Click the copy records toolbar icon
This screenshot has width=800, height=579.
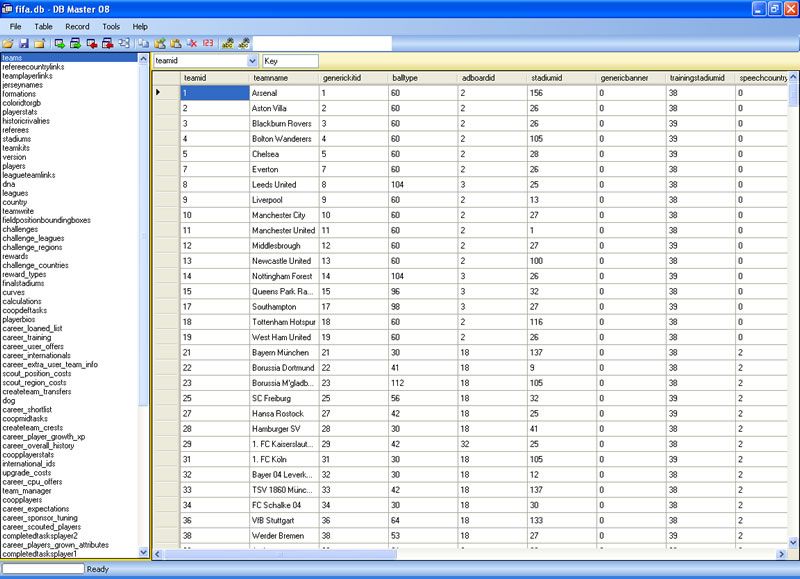(143, 44)
